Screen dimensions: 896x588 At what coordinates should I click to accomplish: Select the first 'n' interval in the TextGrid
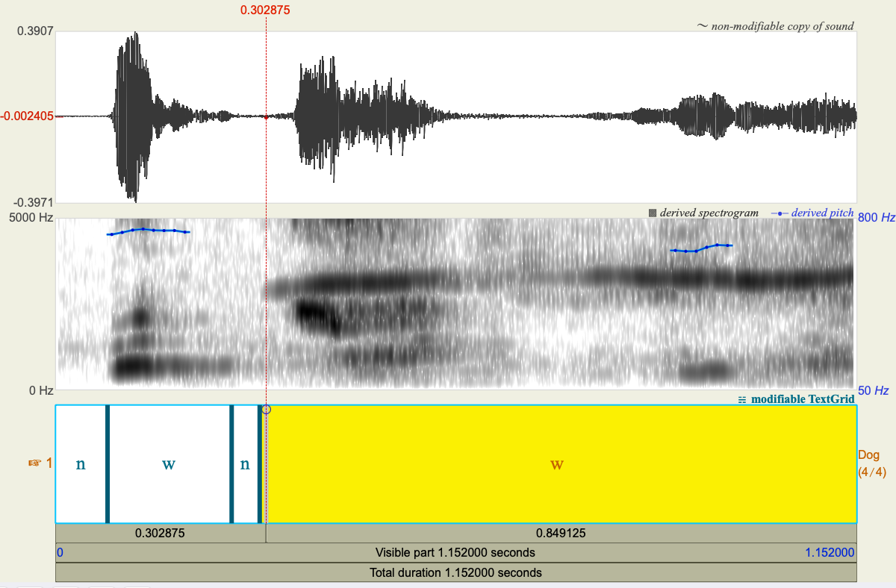(x=80, y=463)
